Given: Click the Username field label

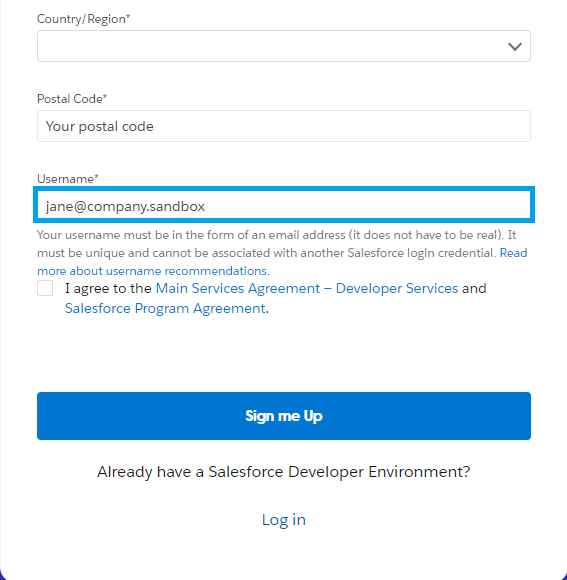Looking at the screenshot, I should (68, 179).
